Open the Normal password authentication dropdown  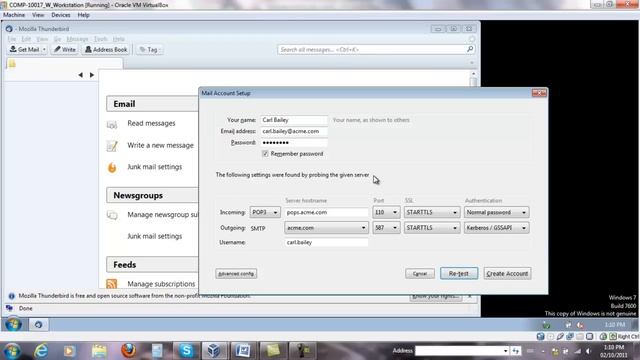click(x=496, y=212)
